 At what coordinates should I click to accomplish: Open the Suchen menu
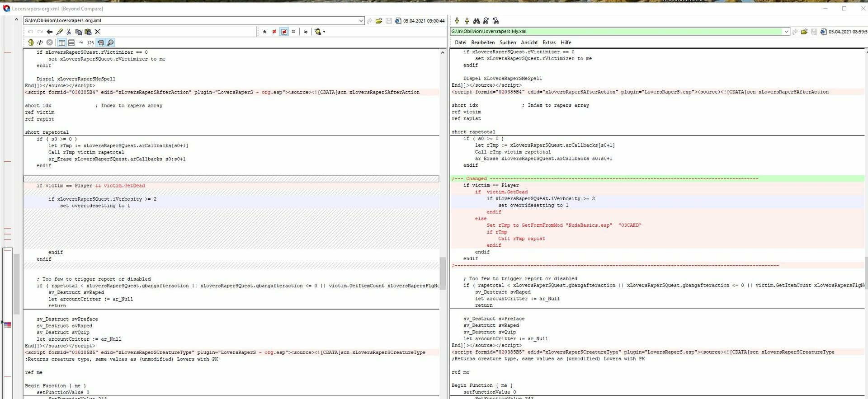coord(508,42)
